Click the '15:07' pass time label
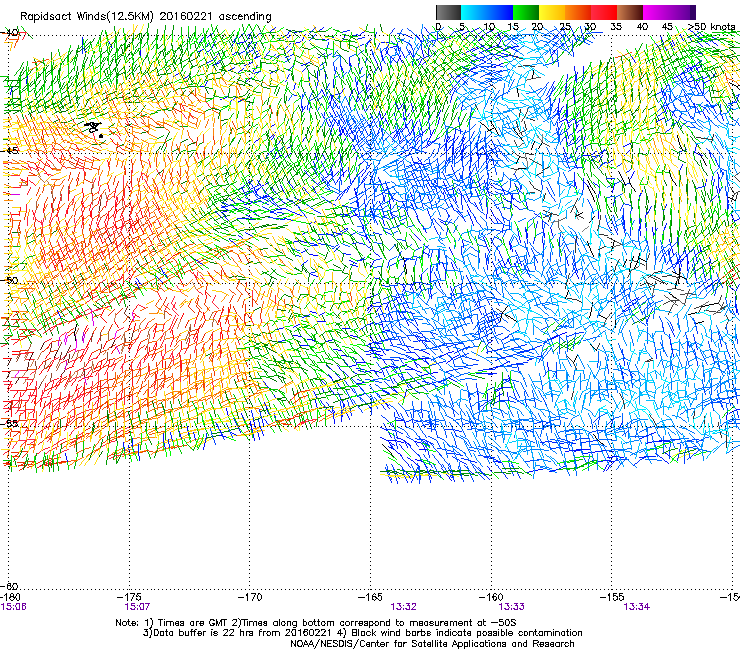The height and width of the screenshot is (650, 740). coord(137,607)
